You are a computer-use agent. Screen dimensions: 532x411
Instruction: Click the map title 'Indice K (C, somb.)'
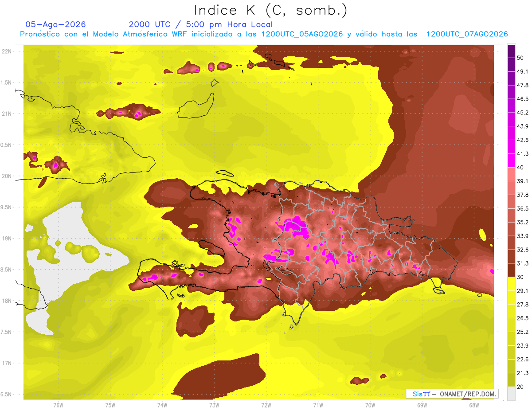(x=270, y=10)
